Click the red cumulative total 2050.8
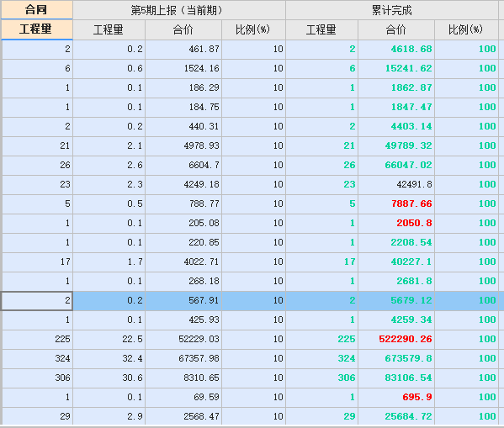 click(x=396, y=223)
